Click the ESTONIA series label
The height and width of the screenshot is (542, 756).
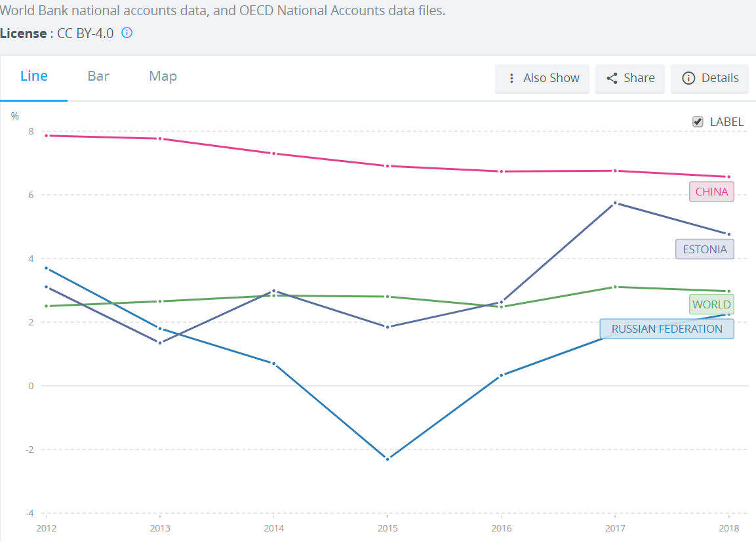point(704,249)
